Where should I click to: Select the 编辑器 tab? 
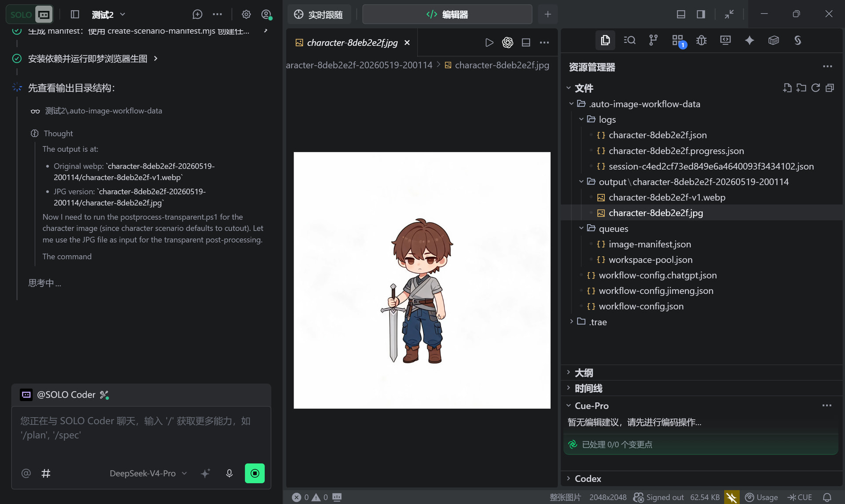point(447,15)
